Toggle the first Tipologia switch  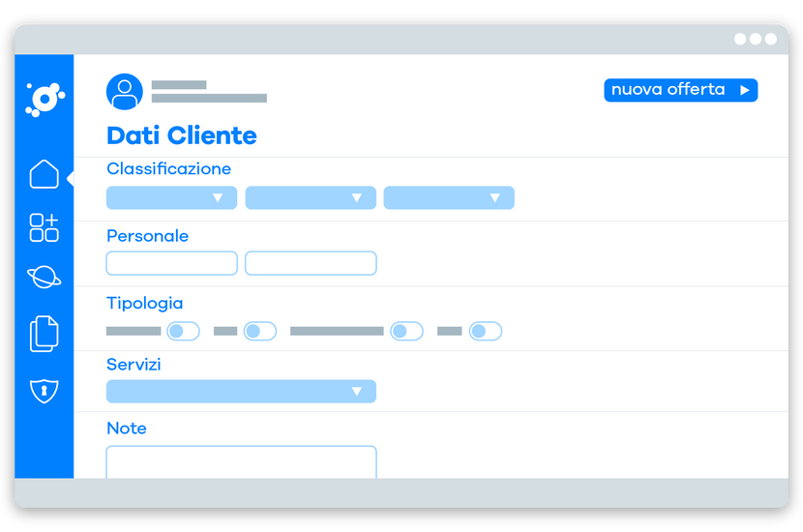[183, 331]
